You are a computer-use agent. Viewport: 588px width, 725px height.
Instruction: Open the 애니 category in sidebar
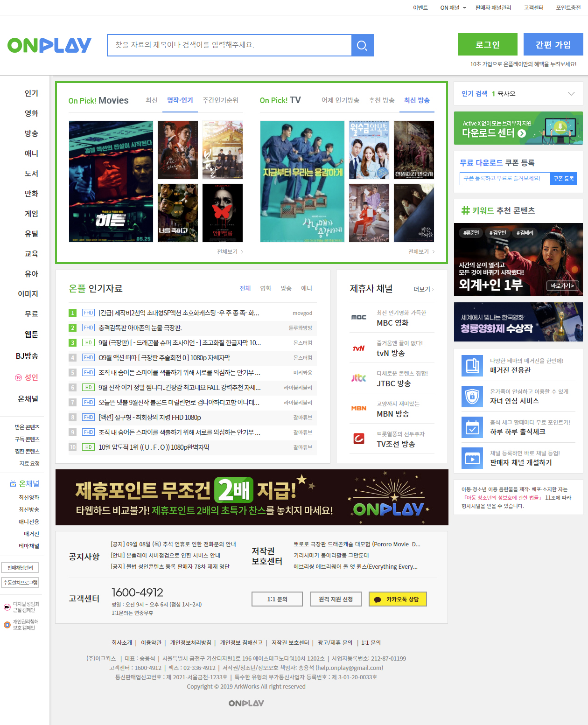click(31, 153)
